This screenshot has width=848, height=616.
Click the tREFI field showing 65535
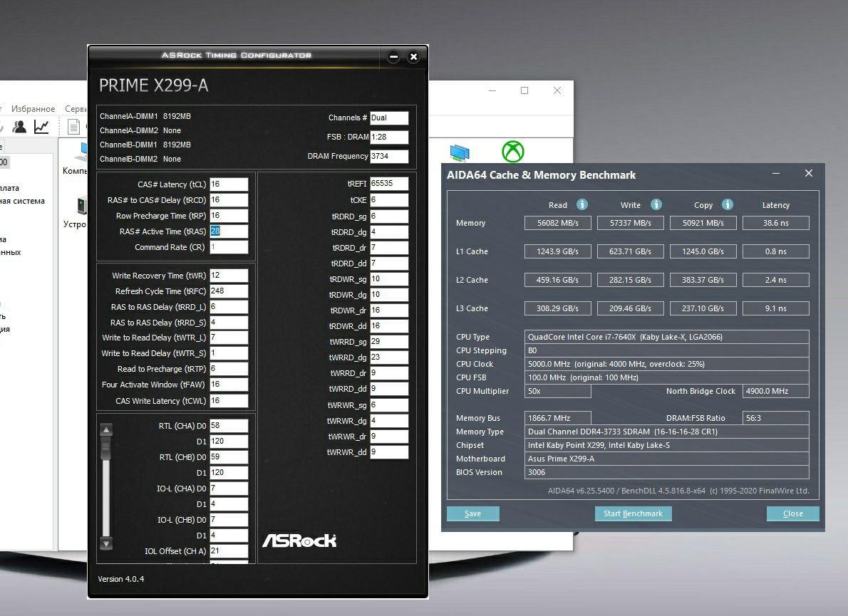tap(389, 184)
